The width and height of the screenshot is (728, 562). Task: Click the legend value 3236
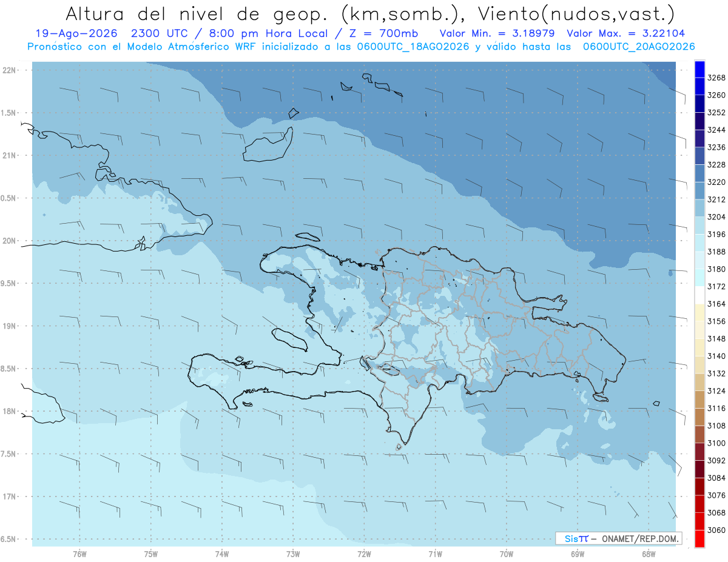tap(716, 147)
